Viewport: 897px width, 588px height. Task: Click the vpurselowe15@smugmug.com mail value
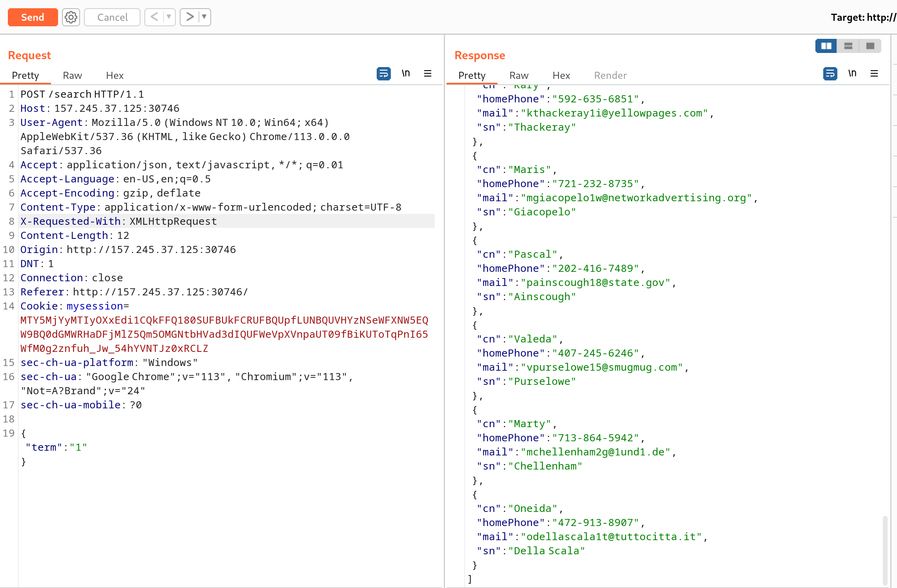(x=602, y=367)
